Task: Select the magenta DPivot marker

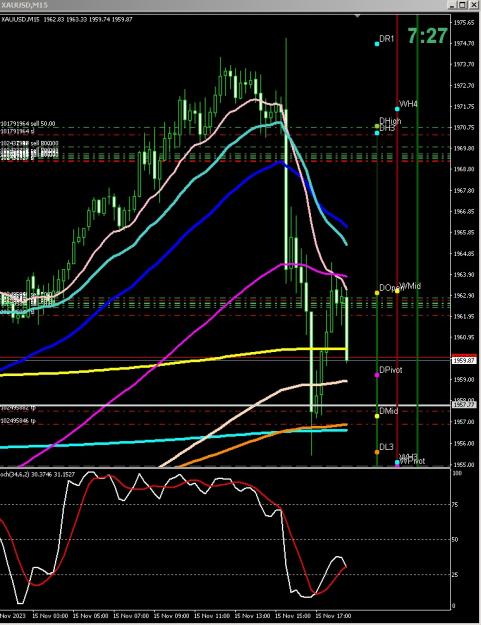Action: coord(377,375)
